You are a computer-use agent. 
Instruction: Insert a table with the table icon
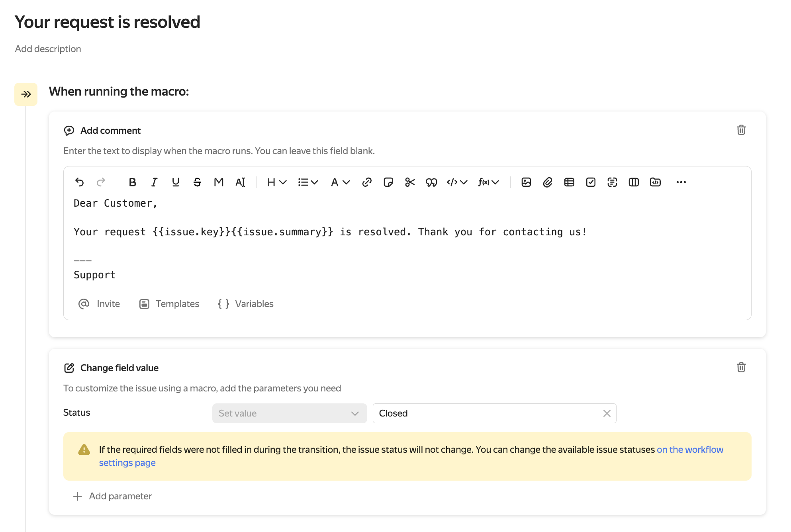point(569,182)
